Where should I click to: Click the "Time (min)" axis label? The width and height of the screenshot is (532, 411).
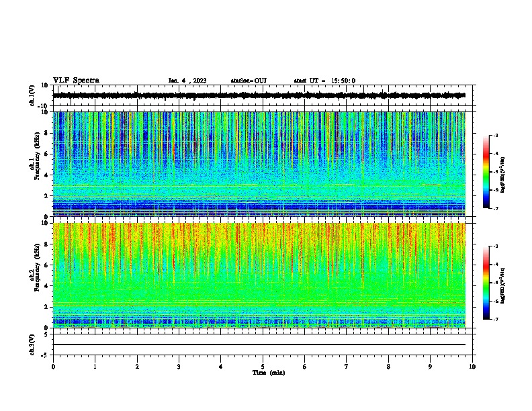[x=269, y=373]
